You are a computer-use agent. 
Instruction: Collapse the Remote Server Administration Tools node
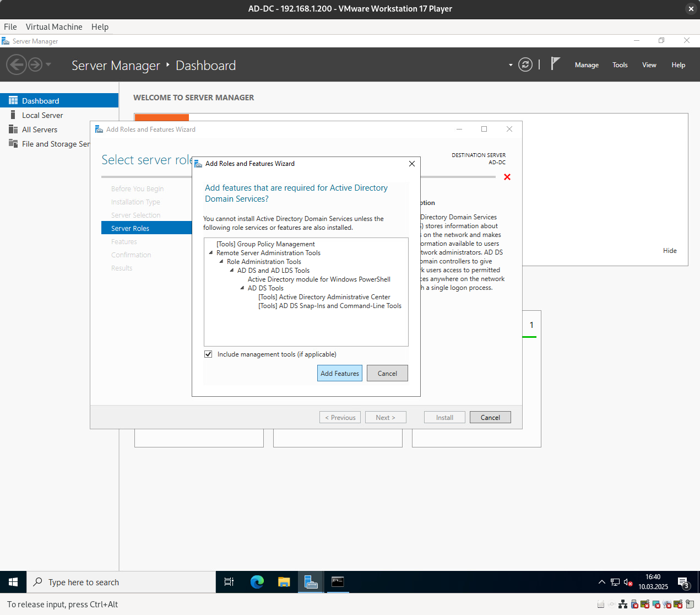[x=211, y=253]
